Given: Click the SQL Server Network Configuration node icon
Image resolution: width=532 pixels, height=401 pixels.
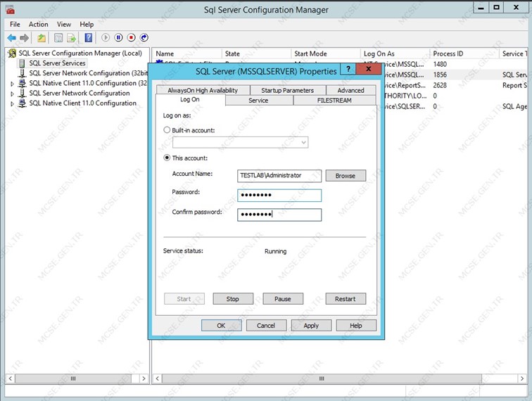Looking at the screenshot, I should (x=23, y=93).
